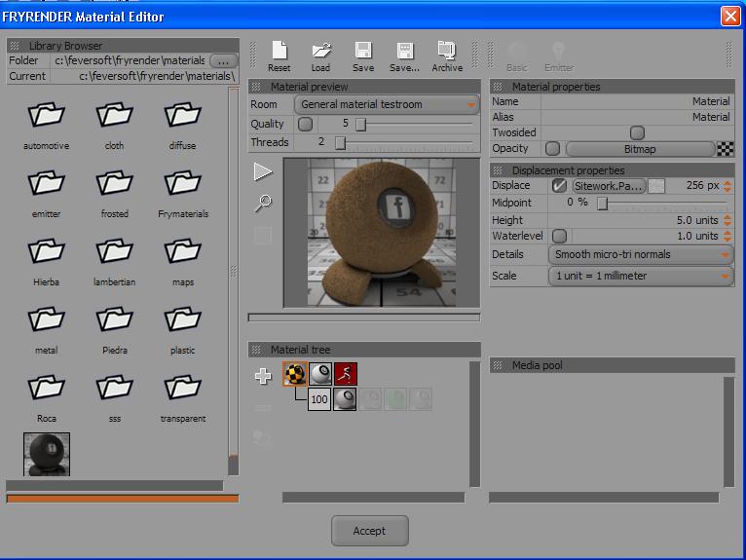Adjust the Waterlevel units stepper
The width and height of the screenshot is (746, 560).
point(727,236)
